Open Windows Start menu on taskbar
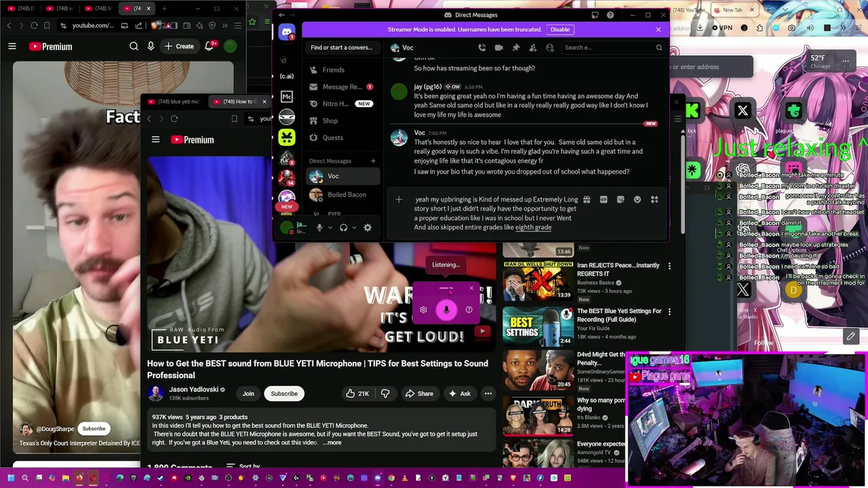 pyautogui.click(x=12, y=479)
